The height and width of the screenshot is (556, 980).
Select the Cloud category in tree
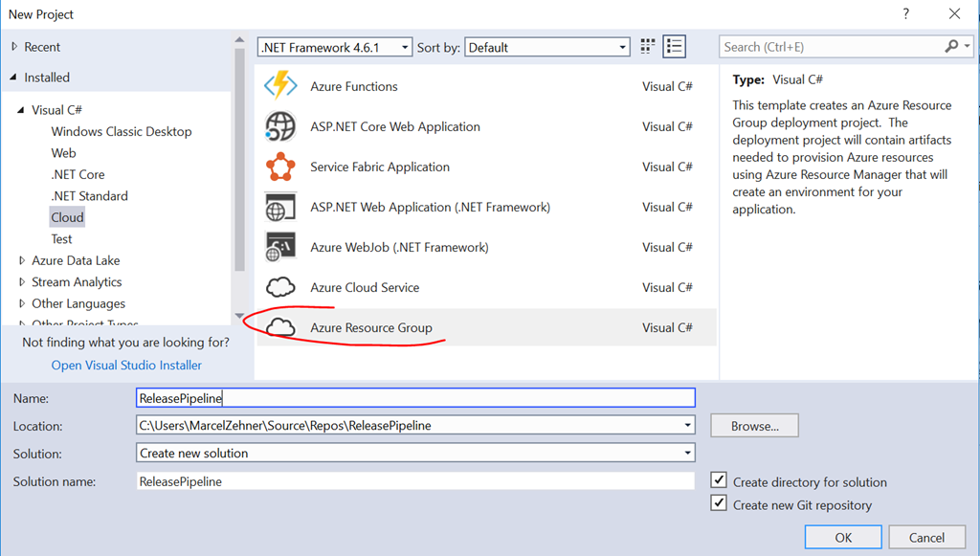click(67, 217)
